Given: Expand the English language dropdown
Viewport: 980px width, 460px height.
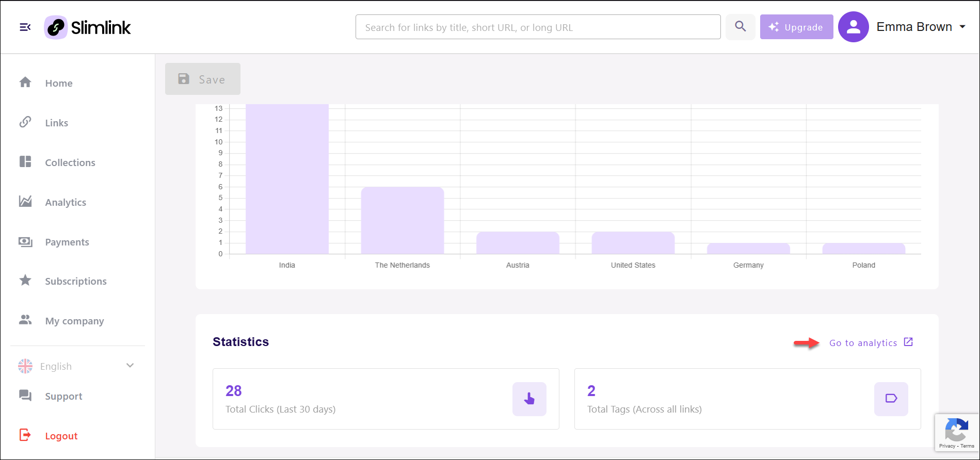Looking at the screenshot, I should [77, 366].
